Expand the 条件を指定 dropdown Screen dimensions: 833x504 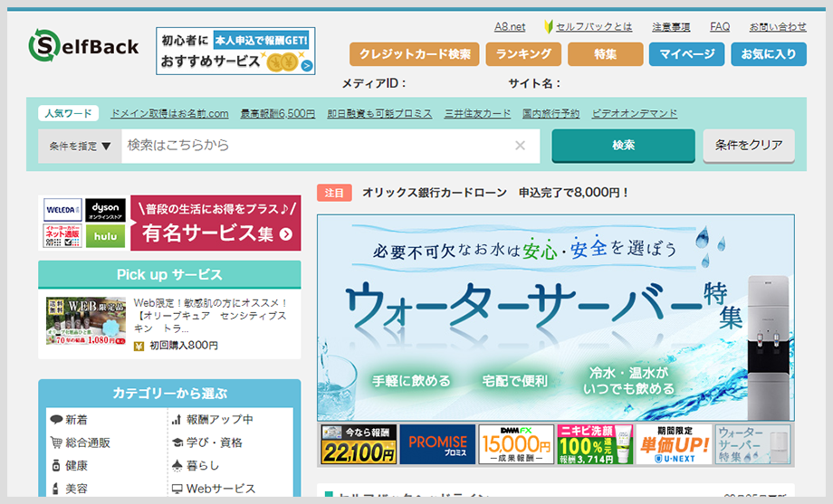tap(80, 146)
